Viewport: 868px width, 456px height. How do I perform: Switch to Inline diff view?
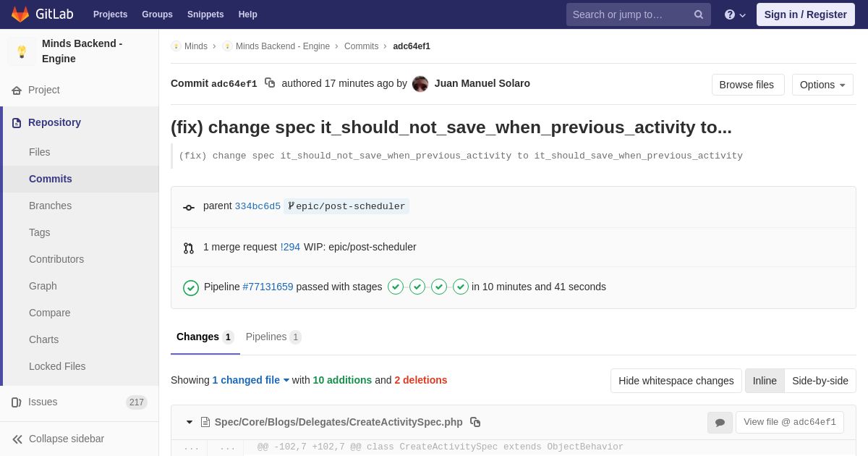pyautogui.click(x=765, y=381)
